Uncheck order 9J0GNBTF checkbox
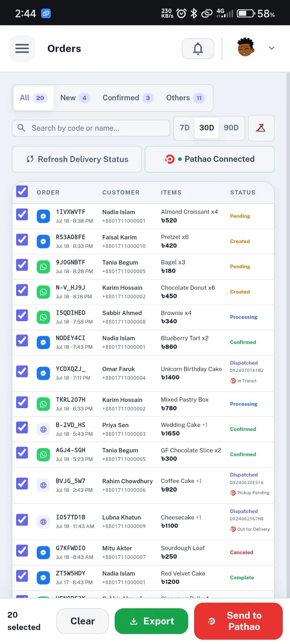290x644 pixels. pos(22,265)
